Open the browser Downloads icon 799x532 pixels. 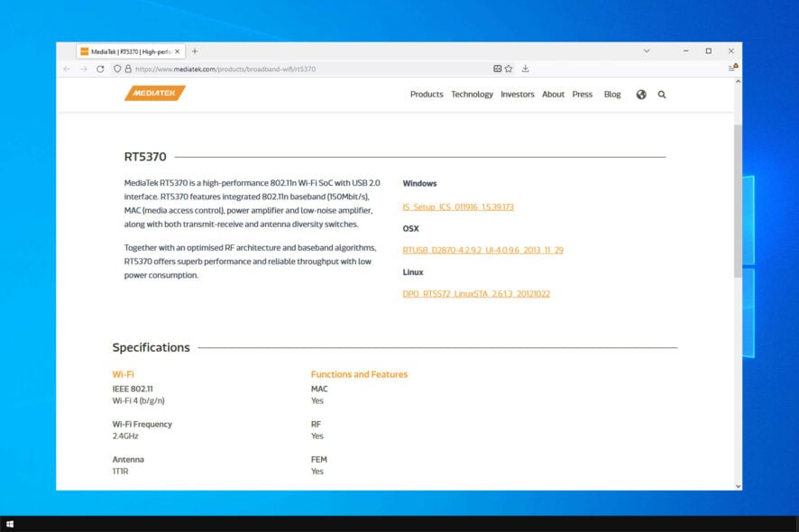coord(526,68)
